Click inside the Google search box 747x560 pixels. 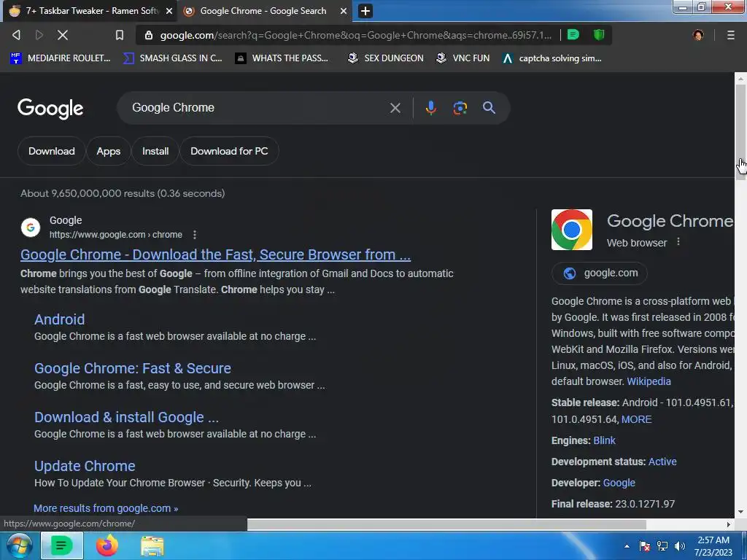pyautogui.click(x=258, y=108)
